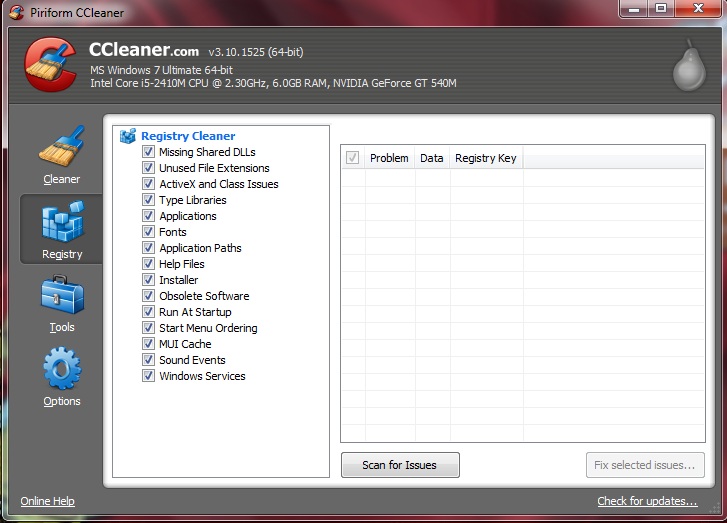727x523 pixels.
Task: Uncheck Obsolete Software
Action: point(148,296)
